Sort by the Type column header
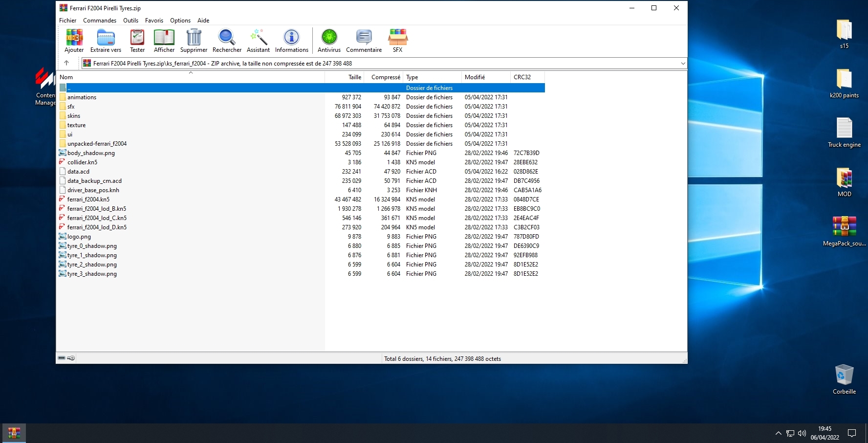Screen dimensions: 868x443 click(x=433, y=77)
